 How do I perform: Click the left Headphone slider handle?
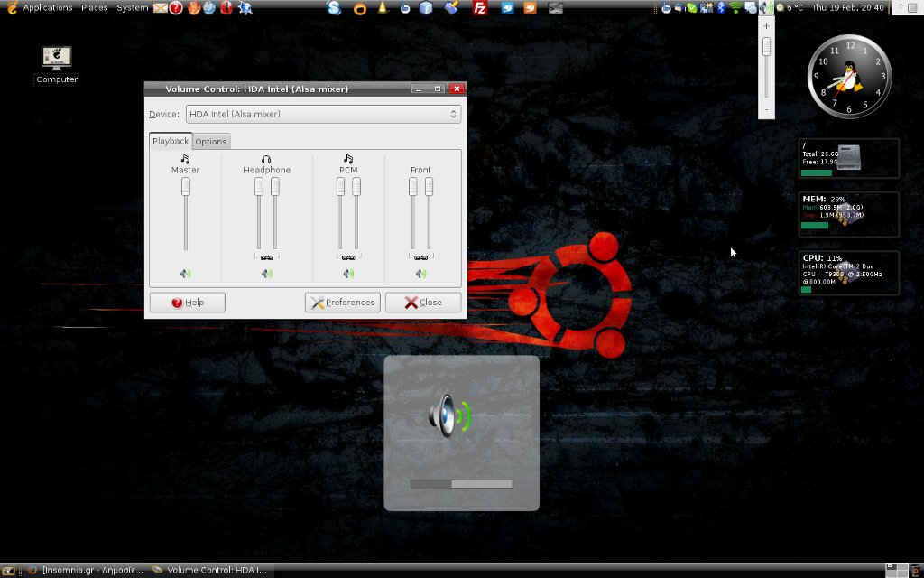[x=259, y=187]
